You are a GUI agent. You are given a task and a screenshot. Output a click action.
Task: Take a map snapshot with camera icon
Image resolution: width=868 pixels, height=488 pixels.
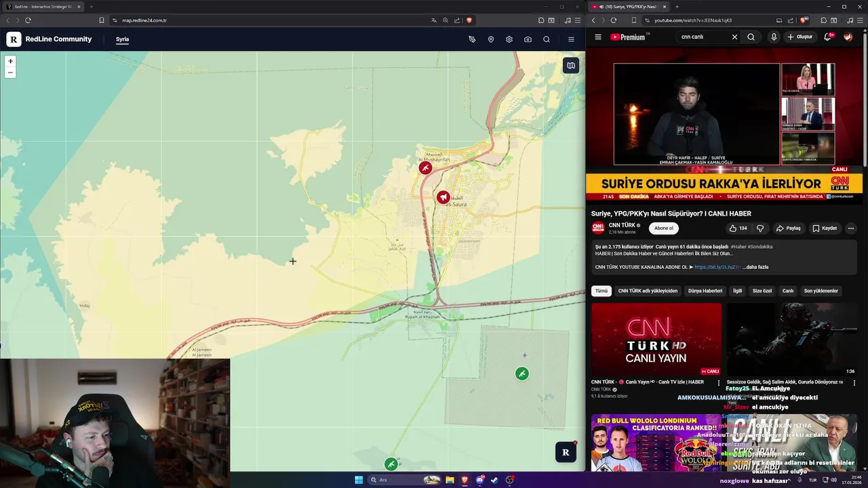[x=528, y=39]
